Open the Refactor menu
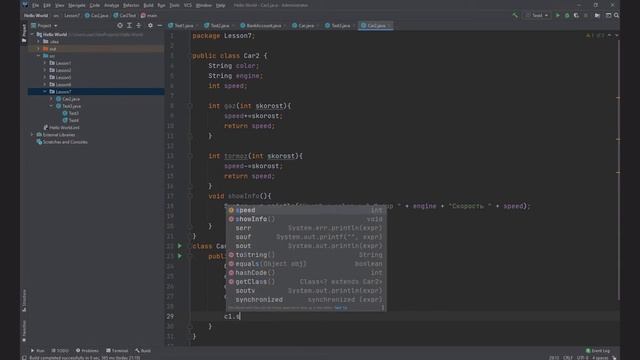 coord(131,5)
